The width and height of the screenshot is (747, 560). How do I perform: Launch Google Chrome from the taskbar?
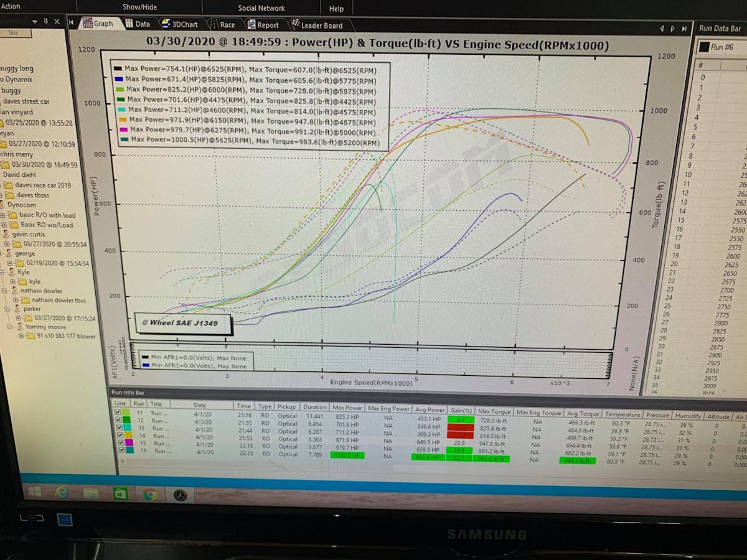pos(150,495)
